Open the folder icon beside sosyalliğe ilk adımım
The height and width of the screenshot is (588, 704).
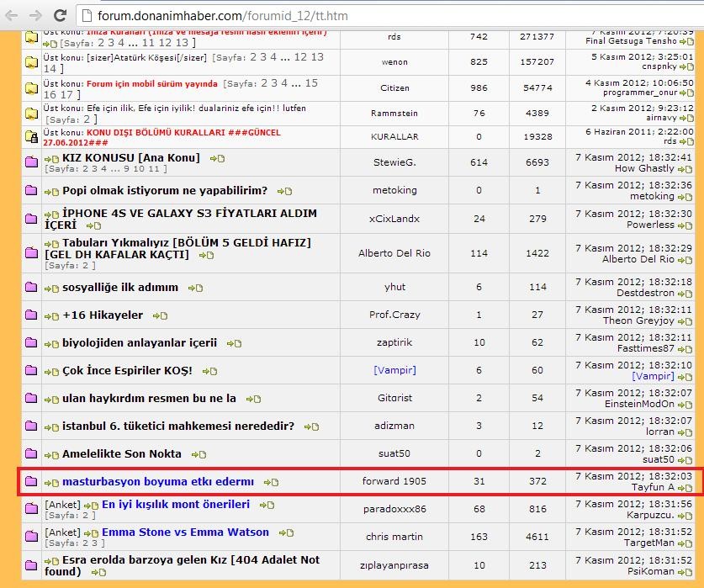[x=31, y=287]
